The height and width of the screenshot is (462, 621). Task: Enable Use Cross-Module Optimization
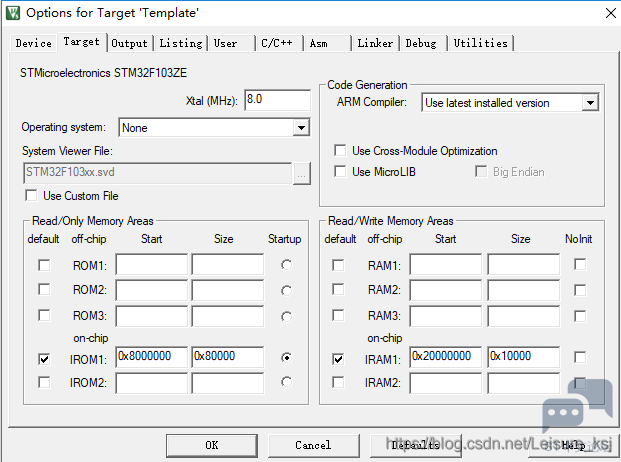pyautogui.click(x=340, y=150)
